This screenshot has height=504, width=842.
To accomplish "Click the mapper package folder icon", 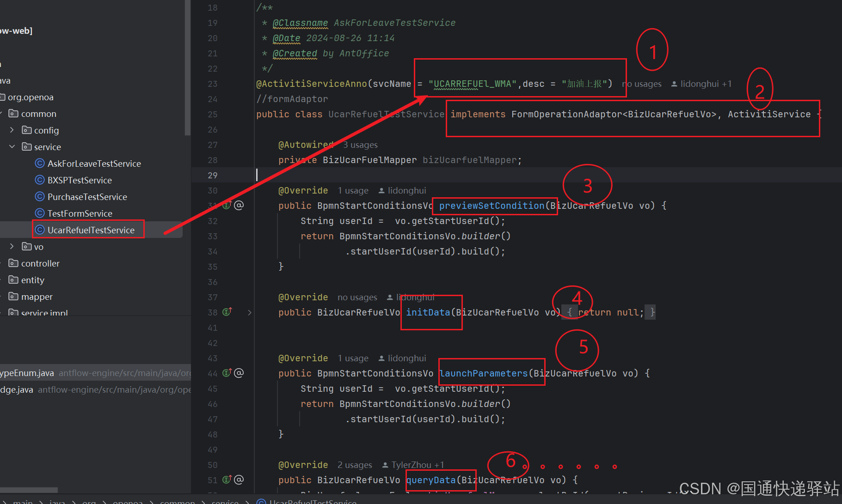I will click(14, 296).
